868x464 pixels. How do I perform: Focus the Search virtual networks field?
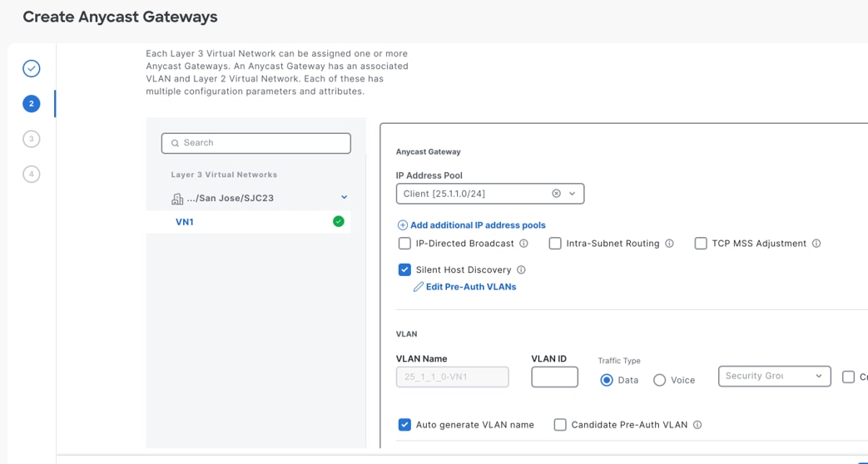tap(255, 143)
